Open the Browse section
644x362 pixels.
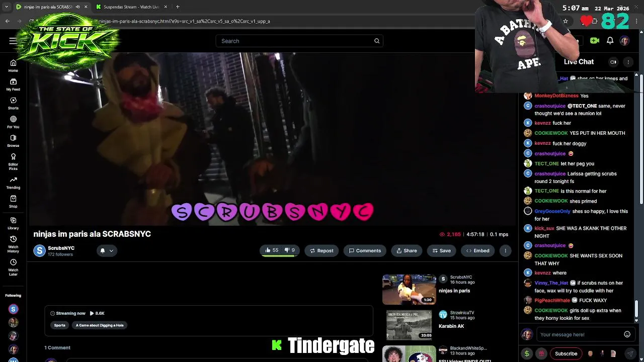coord(13,141)
